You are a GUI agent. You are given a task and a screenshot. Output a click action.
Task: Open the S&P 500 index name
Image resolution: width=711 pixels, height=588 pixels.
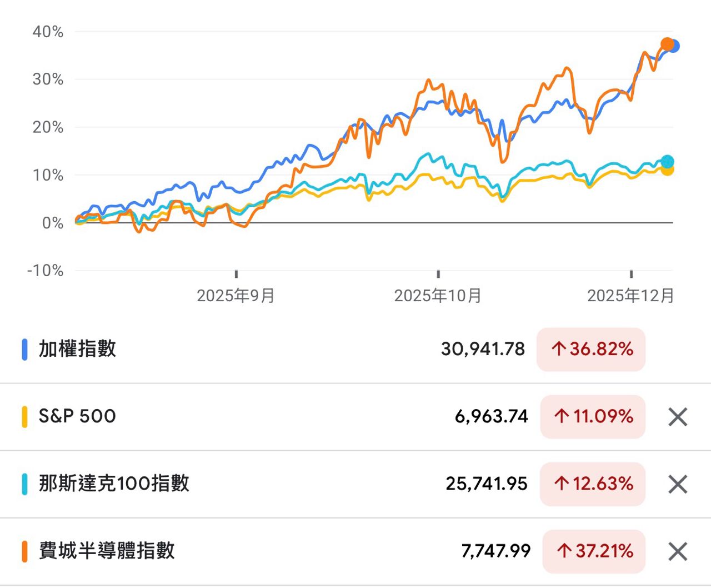pyautogui.click(x=77, y=416)
